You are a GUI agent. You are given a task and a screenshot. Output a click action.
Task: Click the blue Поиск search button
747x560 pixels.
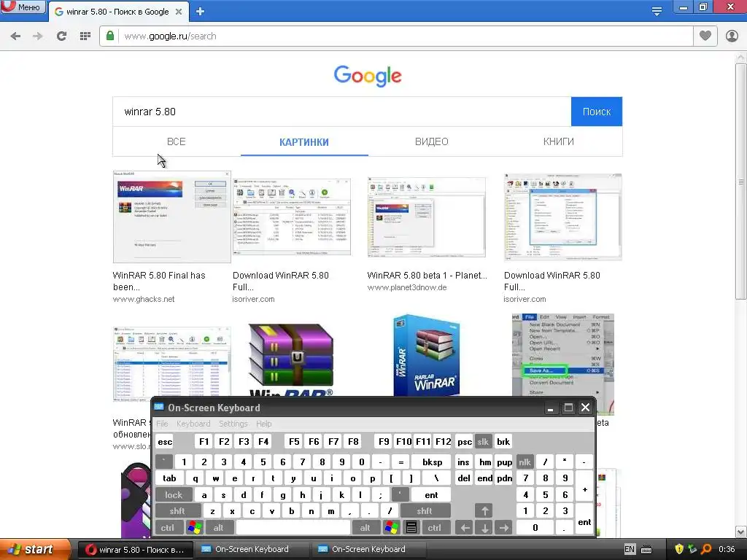(x=597, y=112)
